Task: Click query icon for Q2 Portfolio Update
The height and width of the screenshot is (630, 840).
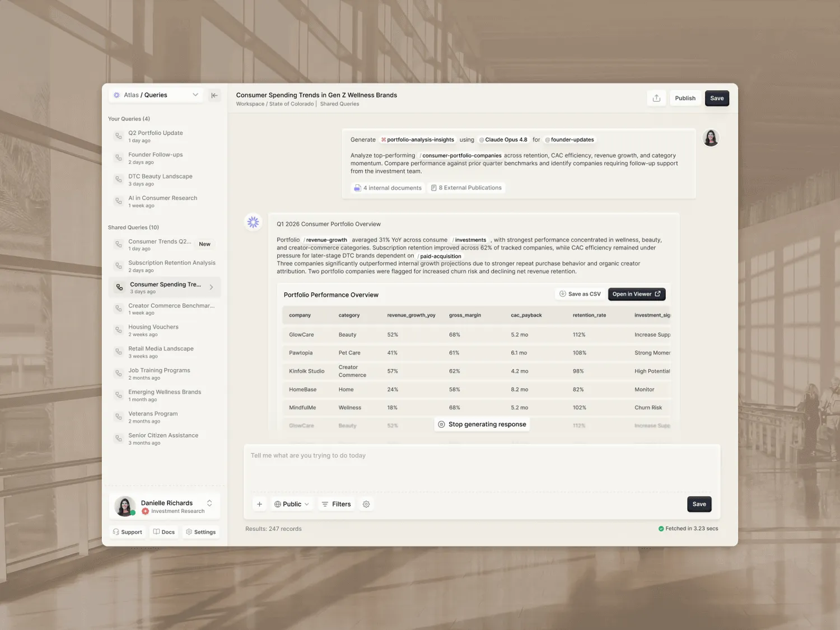Action: pos(118,136)
